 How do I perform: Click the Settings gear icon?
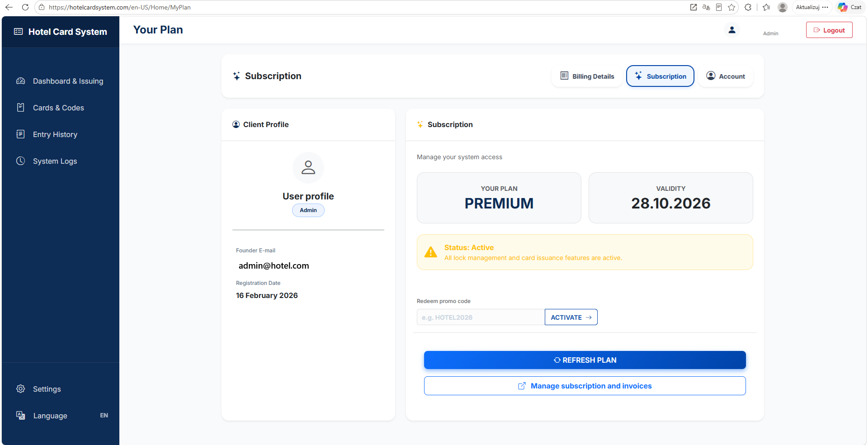coord(20,389)
